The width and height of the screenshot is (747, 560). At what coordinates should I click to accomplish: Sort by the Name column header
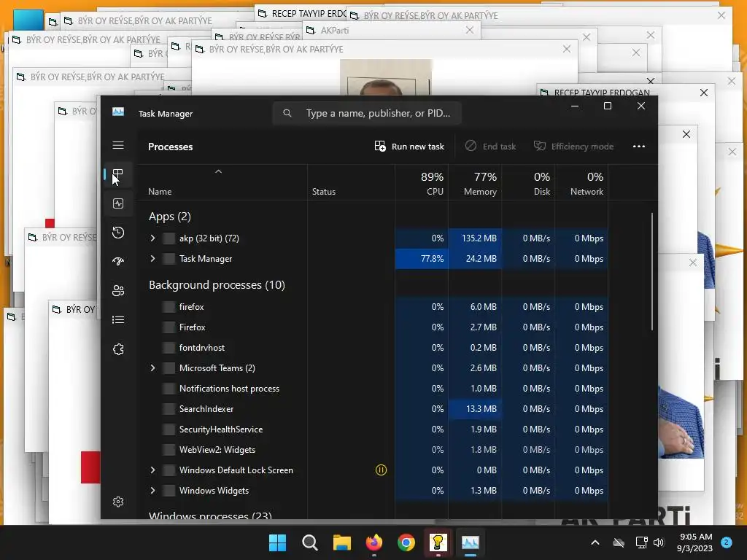222,183
